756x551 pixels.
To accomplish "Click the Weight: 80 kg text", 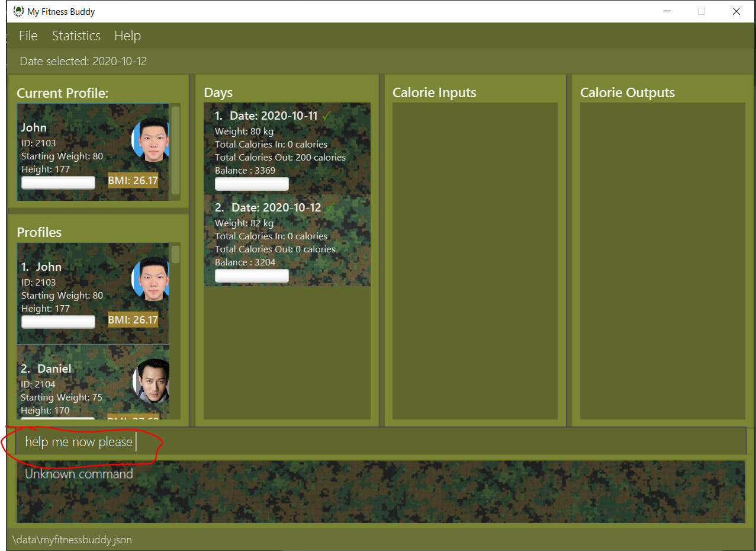I will 244,131.
